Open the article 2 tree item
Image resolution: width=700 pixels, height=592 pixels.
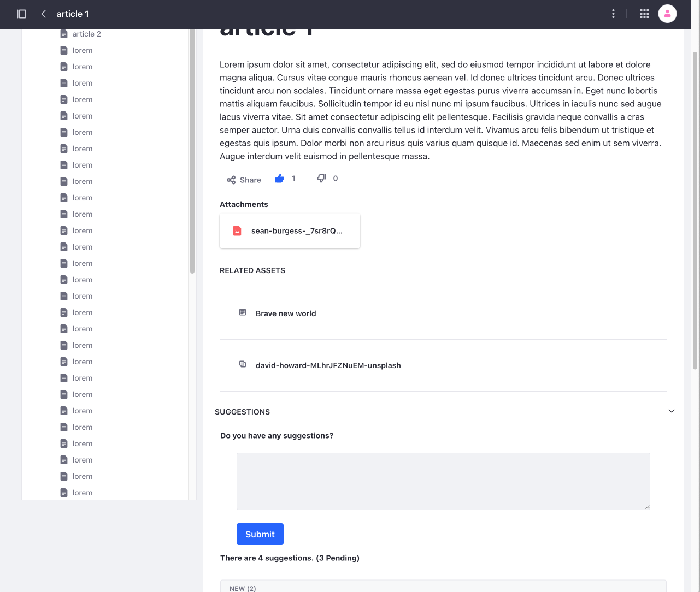click(87, 34)
